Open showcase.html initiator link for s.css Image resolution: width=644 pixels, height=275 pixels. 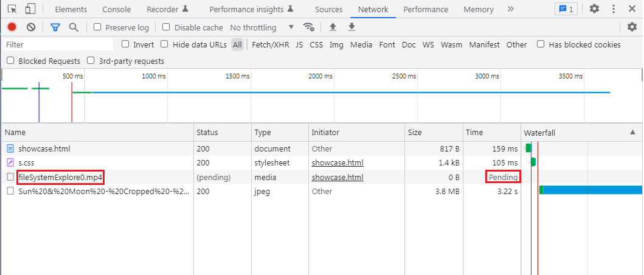pos(338,163)
